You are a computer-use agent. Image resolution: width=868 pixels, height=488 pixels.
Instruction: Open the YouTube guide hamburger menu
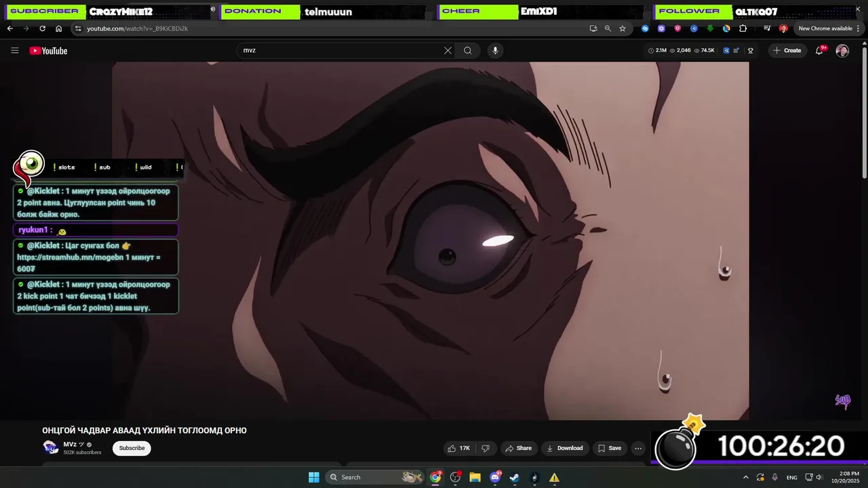tap(14, 51)
